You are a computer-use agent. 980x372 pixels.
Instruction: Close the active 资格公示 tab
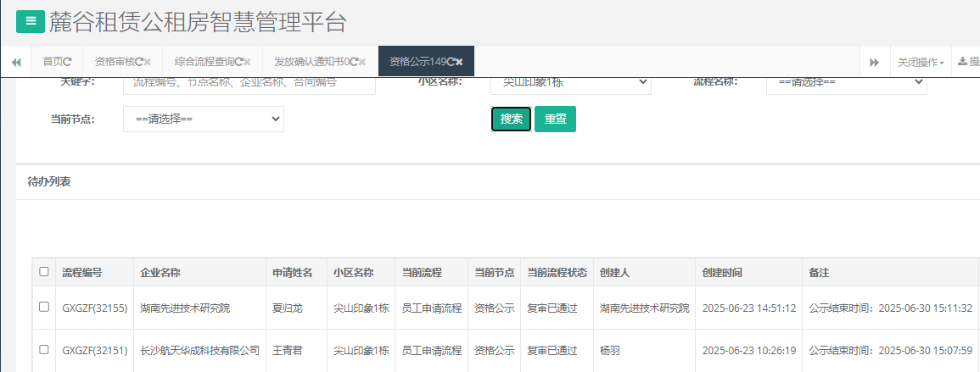tap(459, 62)
